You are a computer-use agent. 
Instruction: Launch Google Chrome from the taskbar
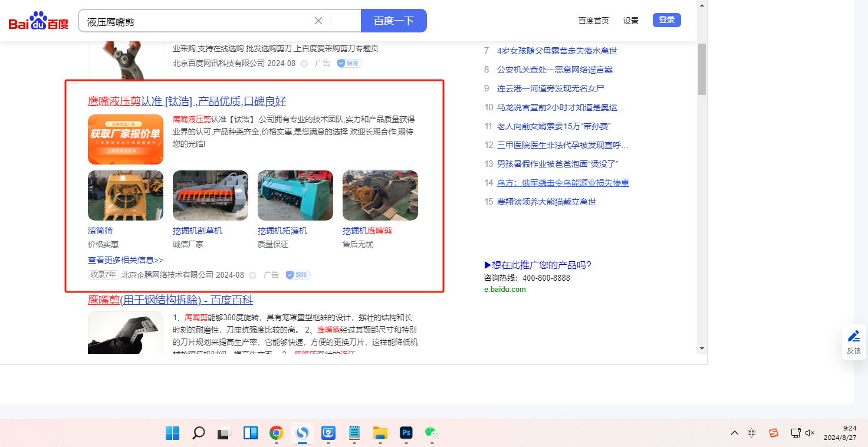coord(276,433)
